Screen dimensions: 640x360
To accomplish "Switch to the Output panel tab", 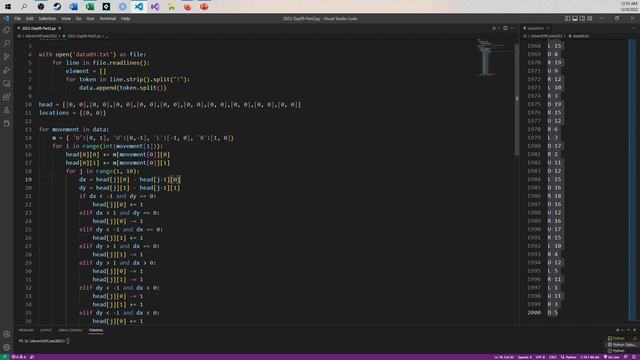I will point(46,330).
